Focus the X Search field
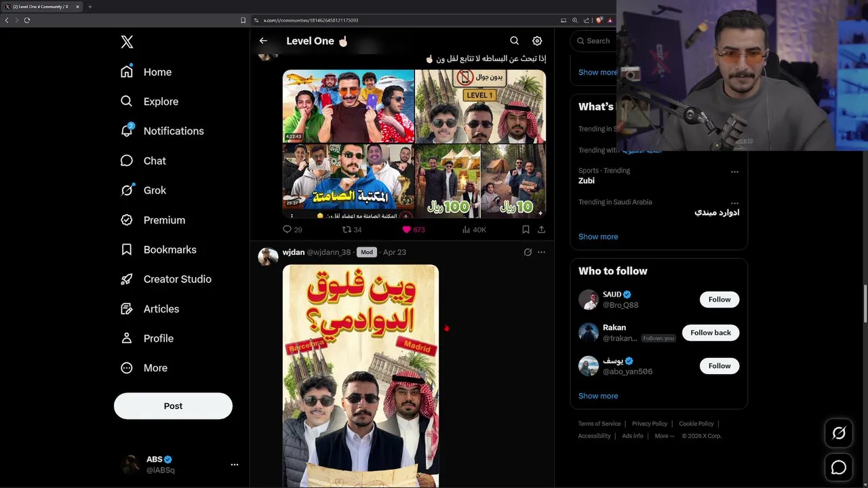The image size is (868, 488). (x=595, y=41)
